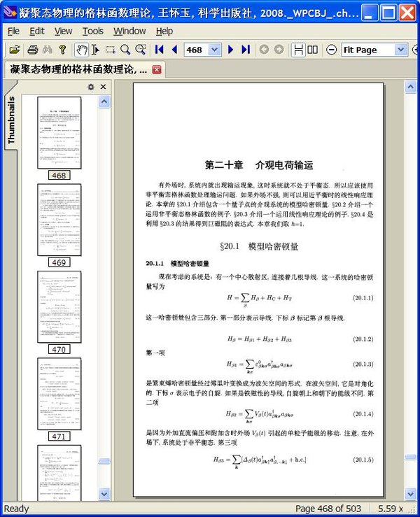
Task: Select the text selection tool
Action: tap(95, 50)
